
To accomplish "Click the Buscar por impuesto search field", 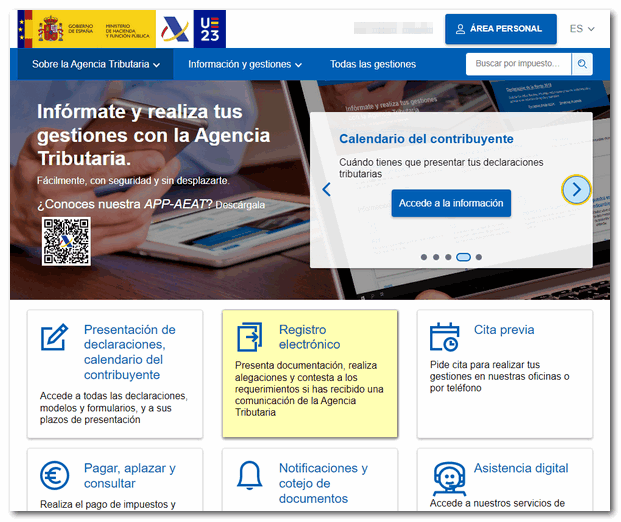I will point(519,64).
